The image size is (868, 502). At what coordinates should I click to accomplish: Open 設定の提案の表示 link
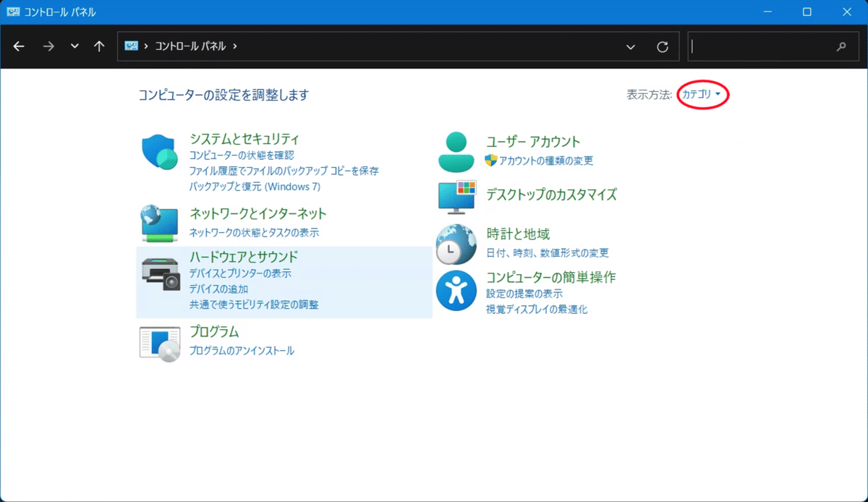click(x=524, y=294)
